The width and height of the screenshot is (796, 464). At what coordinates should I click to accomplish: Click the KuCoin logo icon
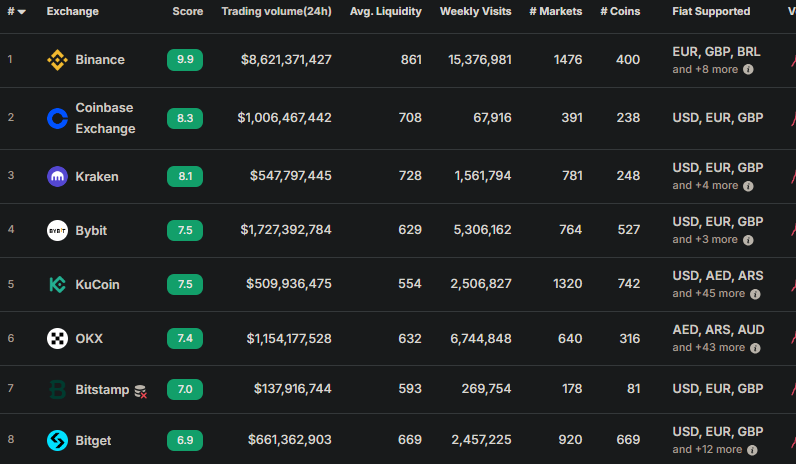pos(57,284)
